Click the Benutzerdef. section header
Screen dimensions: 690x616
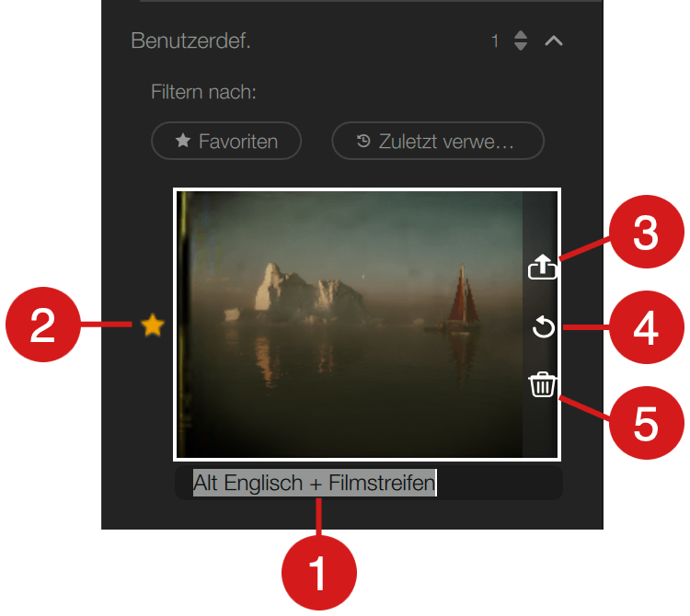pyautogui.click(x=190, y=40)
